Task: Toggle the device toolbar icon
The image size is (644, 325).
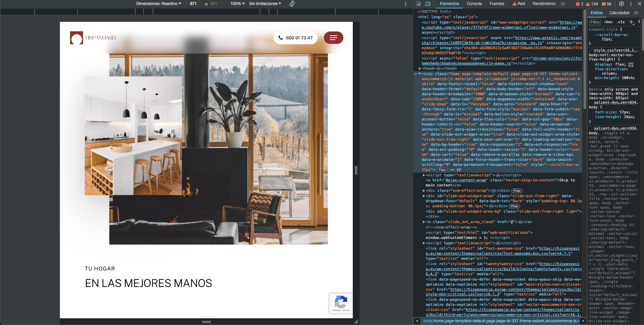Action: pos(428,4)
